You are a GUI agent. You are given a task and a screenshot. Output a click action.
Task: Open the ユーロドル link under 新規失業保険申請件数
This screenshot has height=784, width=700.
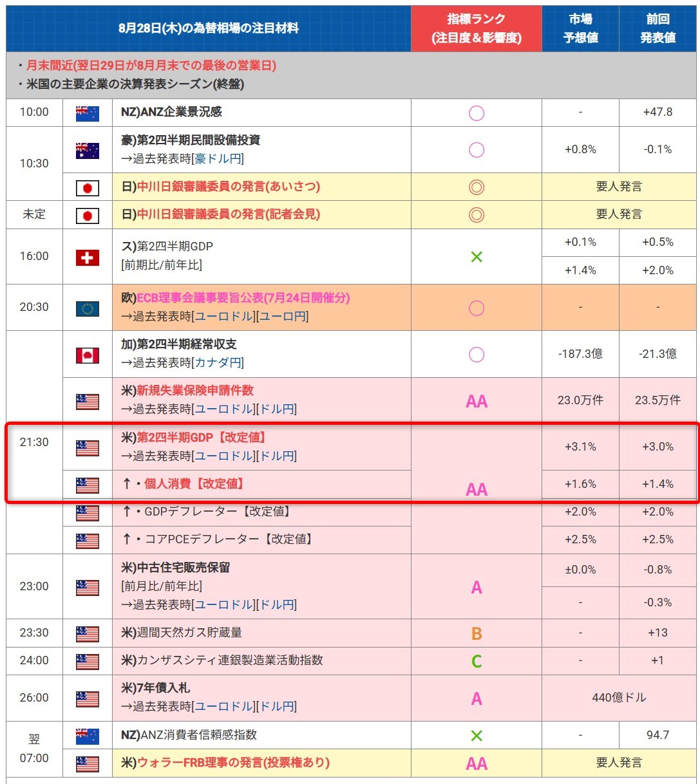pos(224,409)
